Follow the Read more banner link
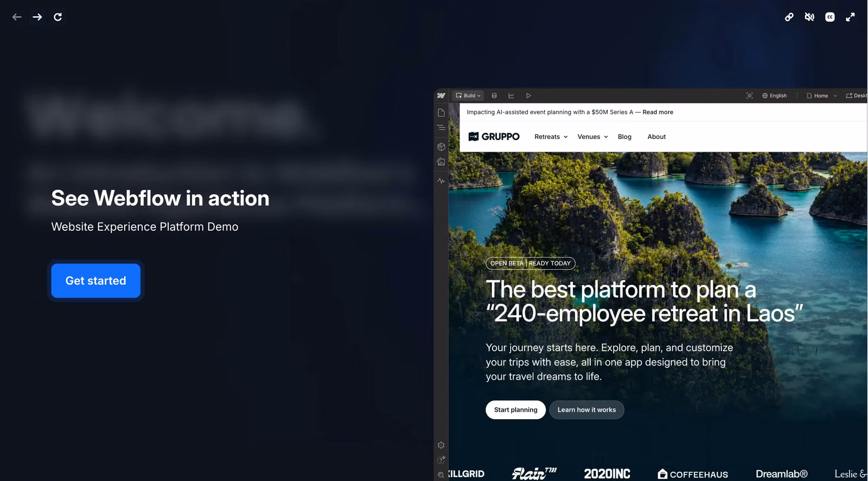 pyautogui.click(x=658, y=112)
